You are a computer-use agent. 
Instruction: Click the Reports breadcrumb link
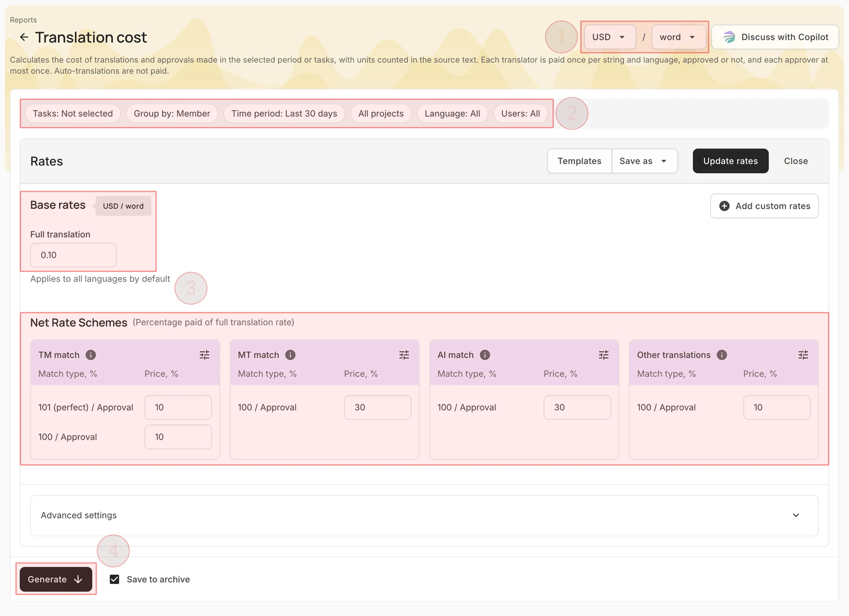point(23,20)
